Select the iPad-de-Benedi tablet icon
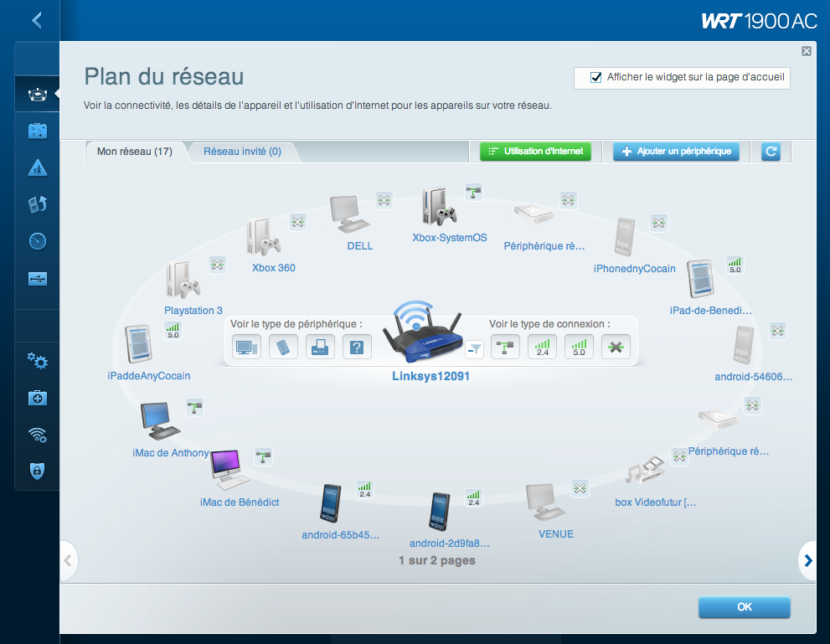Viewport: 830px width, 644px height. 700,279
